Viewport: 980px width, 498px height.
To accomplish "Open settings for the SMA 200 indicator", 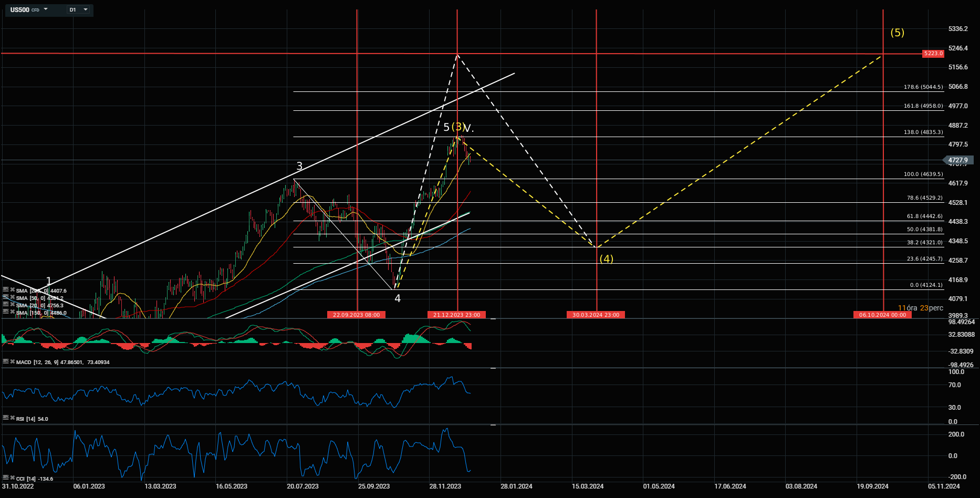I will tap(5, 290).
